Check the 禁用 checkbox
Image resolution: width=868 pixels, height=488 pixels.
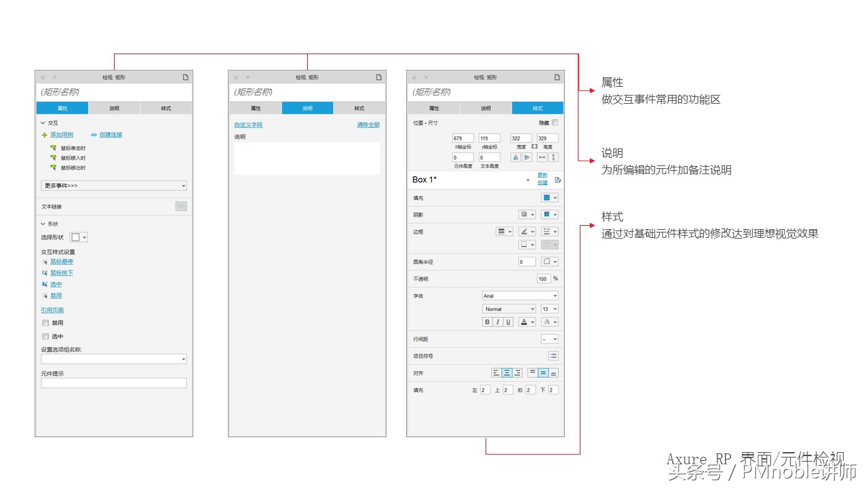coord(45,323)
